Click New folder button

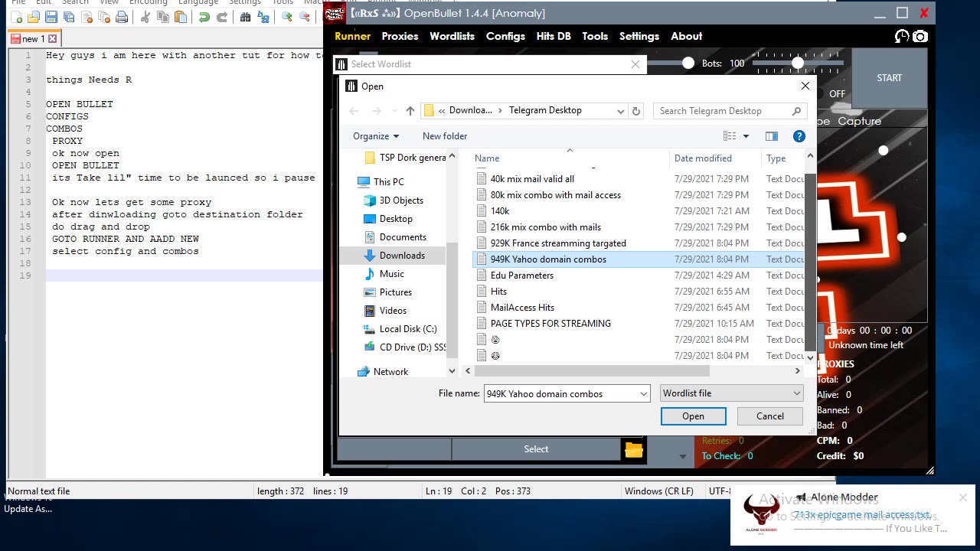445,136
